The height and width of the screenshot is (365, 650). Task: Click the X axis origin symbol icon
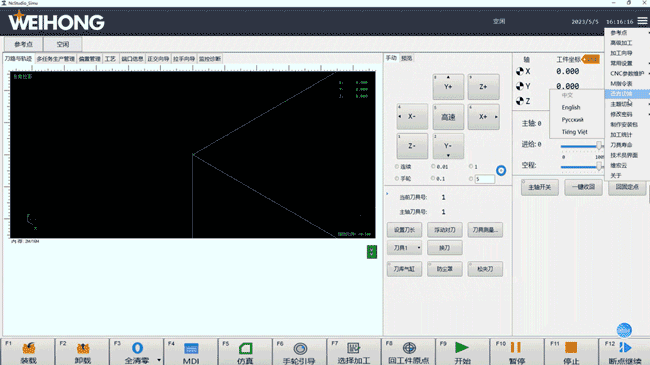519,71
